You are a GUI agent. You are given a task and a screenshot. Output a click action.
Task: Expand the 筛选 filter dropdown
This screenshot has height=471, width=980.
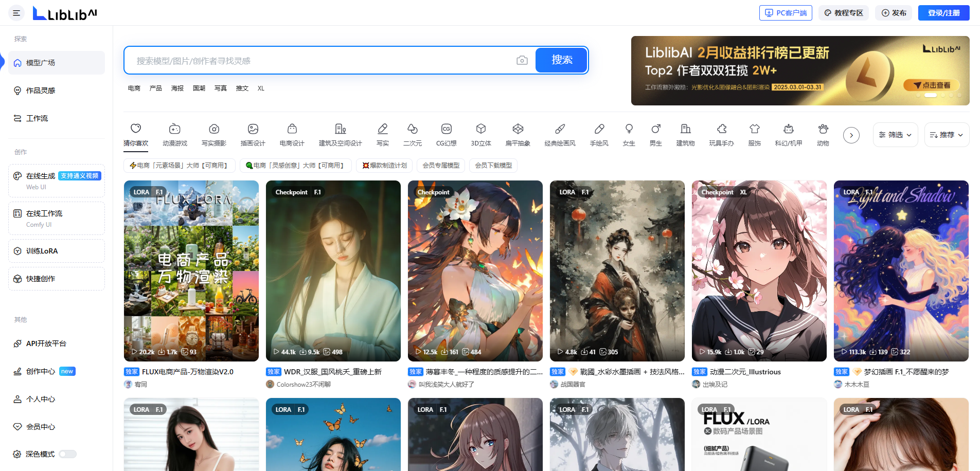point(895,135)
